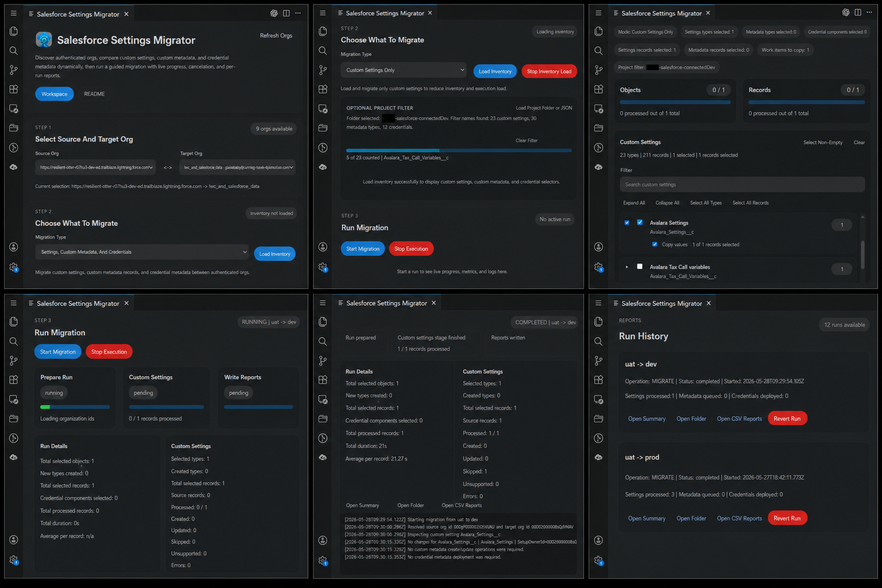
Task: Open CSV Reports for uat -> prod run
Action: click(739, 518)
